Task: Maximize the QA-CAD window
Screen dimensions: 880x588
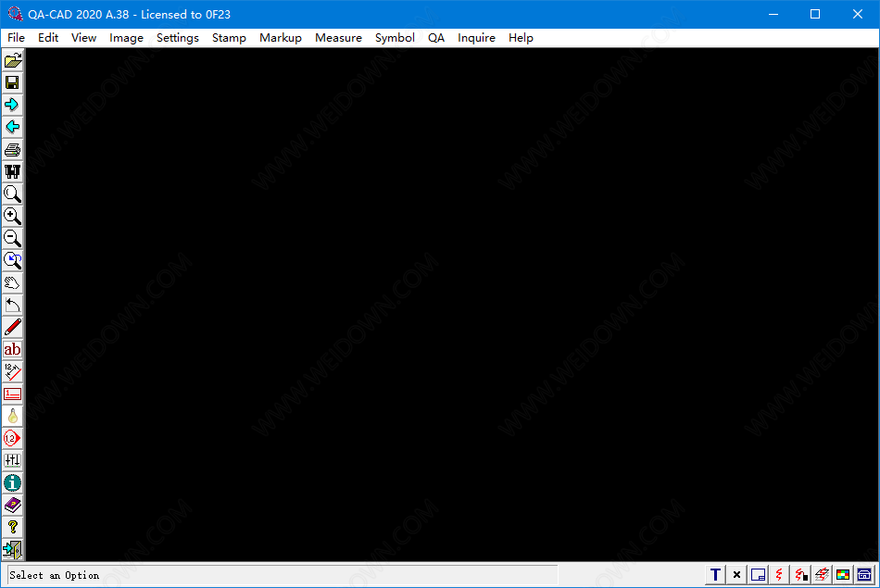Action: click(x=815, y=14)
